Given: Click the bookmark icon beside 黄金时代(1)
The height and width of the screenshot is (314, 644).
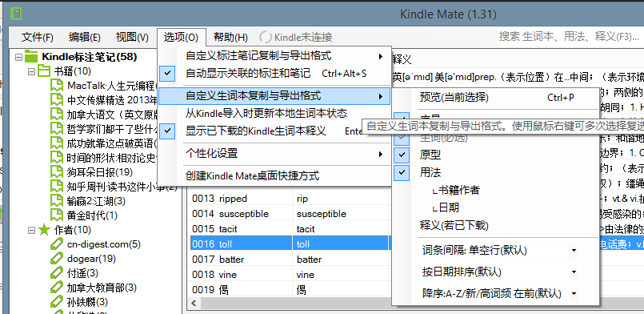Looking at the screenshot, I should tap(58, 215).
